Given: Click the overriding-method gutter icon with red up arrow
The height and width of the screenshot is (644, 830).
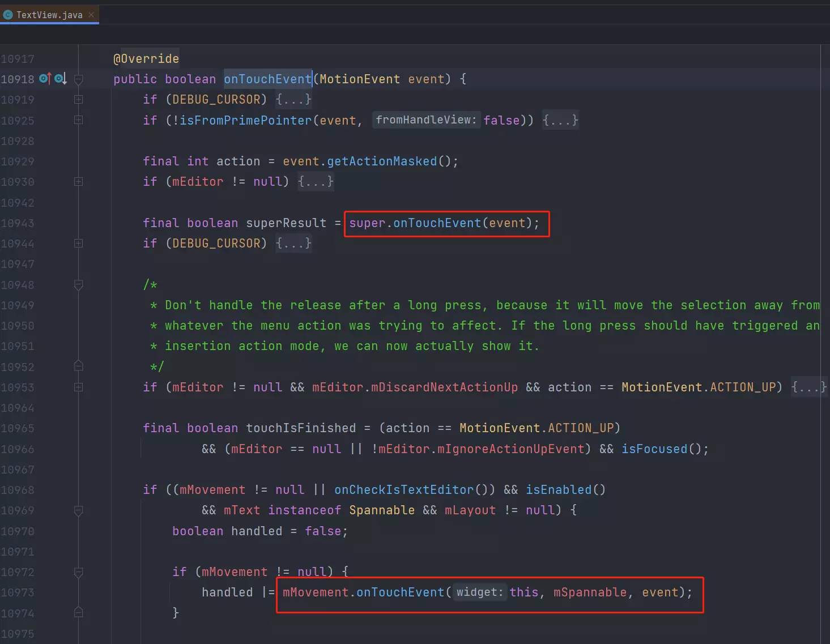Looking at the screenshot, I should (x=45, y=79).
